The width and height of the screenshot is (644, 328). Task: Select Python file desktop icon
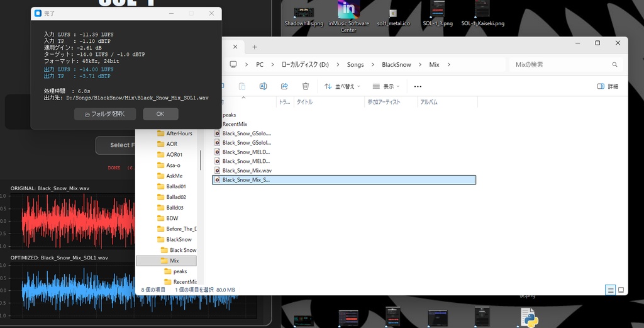(530, 317)
